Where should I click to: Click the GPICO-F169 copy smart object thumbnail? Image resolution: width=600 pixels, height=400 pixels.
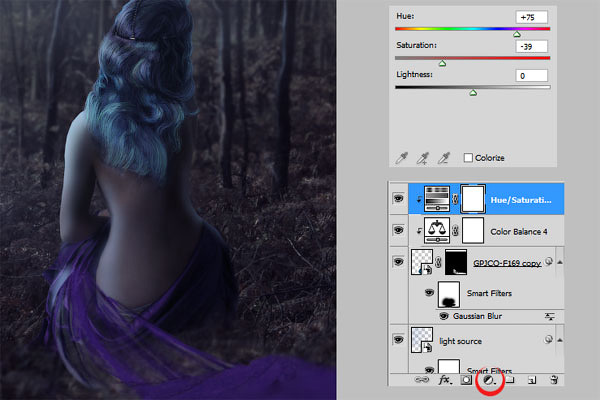tap(422, 262)
